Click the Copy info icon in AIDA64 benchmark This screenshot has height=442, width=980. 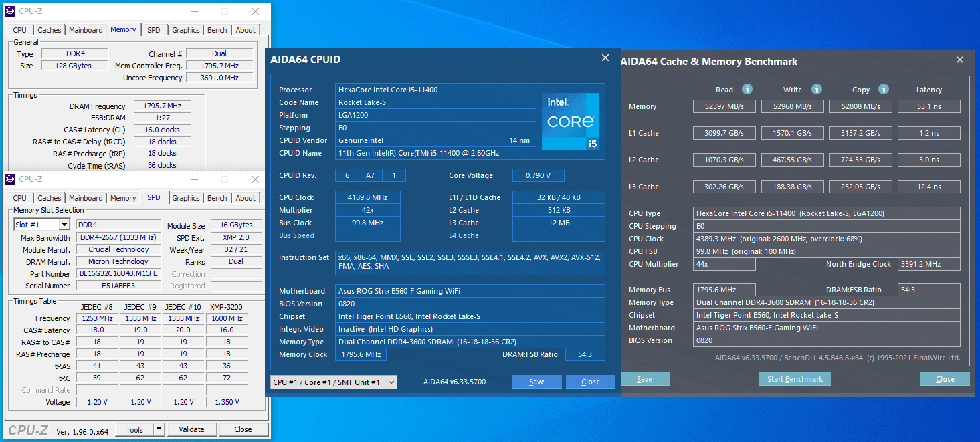(883, 89)
